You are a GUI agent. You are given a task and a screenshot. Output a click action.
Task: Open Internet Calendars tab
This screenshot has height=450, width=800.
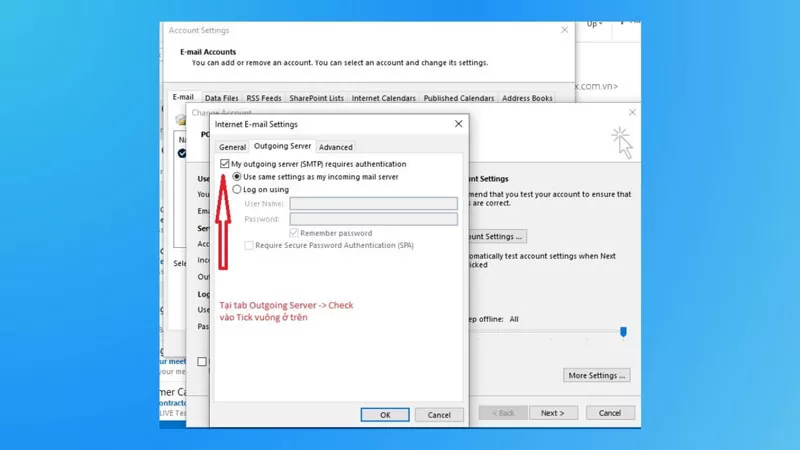(384, 98)
